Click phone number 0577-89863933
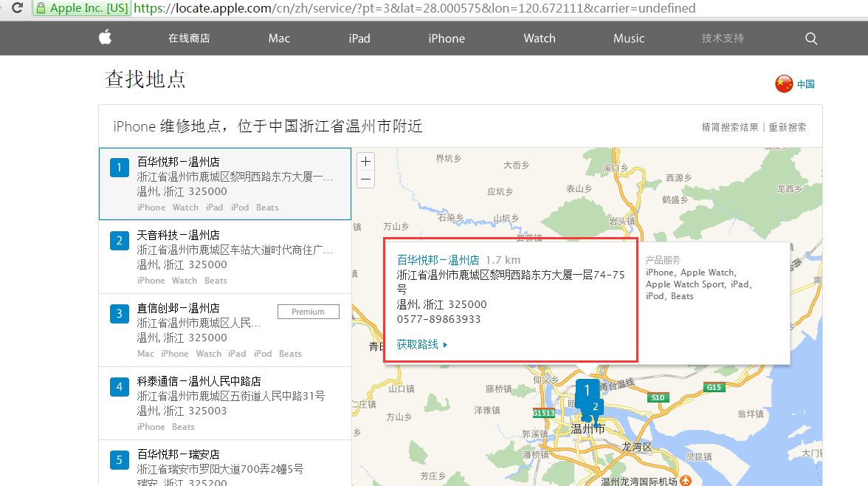 [x=438, y=319]
